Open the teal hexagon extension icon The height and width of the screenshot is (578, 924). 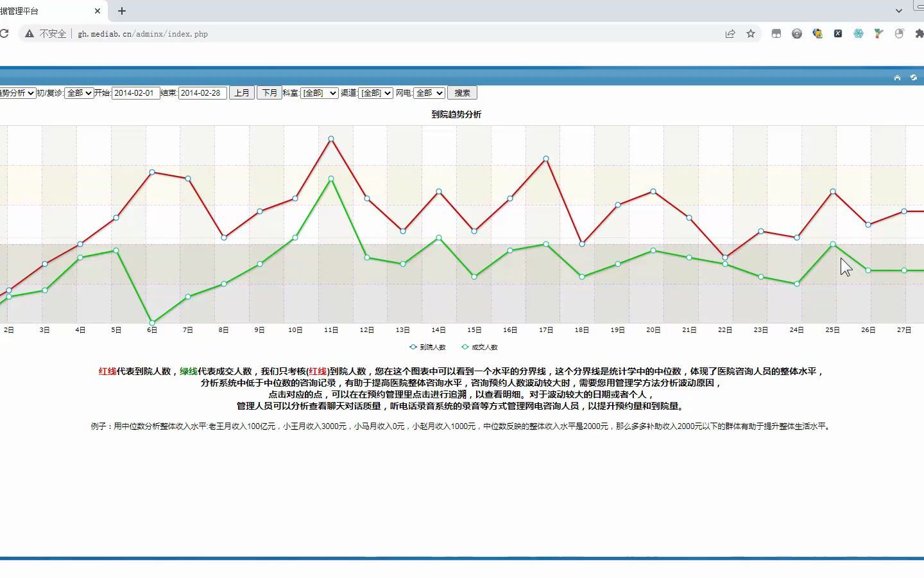pos(859,34)
